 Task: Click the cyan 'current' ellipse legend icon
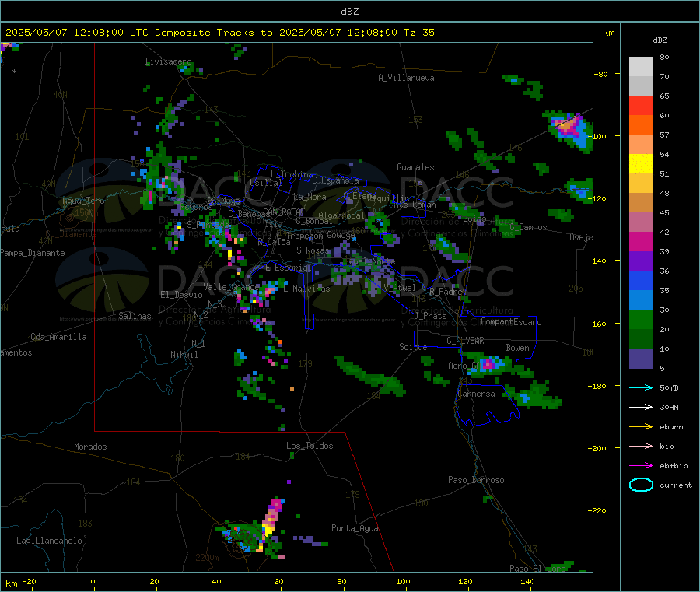(641, 485)
